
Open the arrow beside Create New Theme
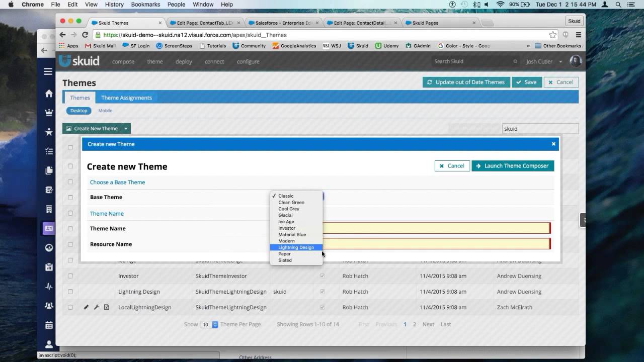[x=126, y=129]
